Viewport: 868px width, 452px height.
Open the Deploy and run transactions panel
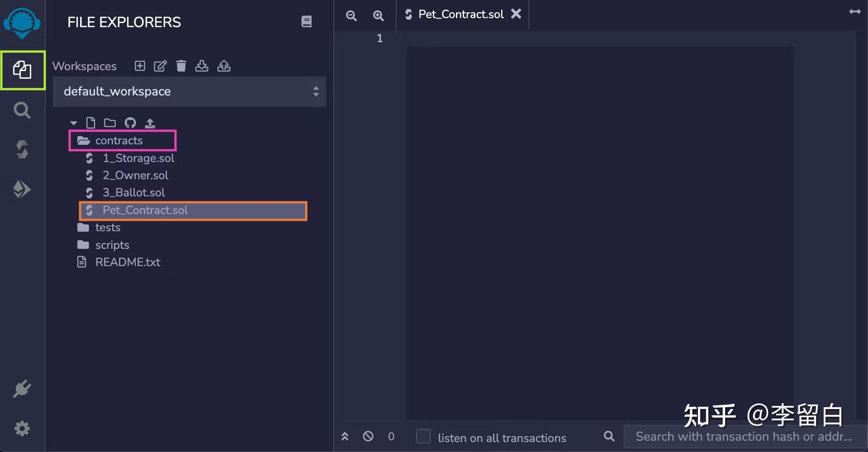point(22,189)
